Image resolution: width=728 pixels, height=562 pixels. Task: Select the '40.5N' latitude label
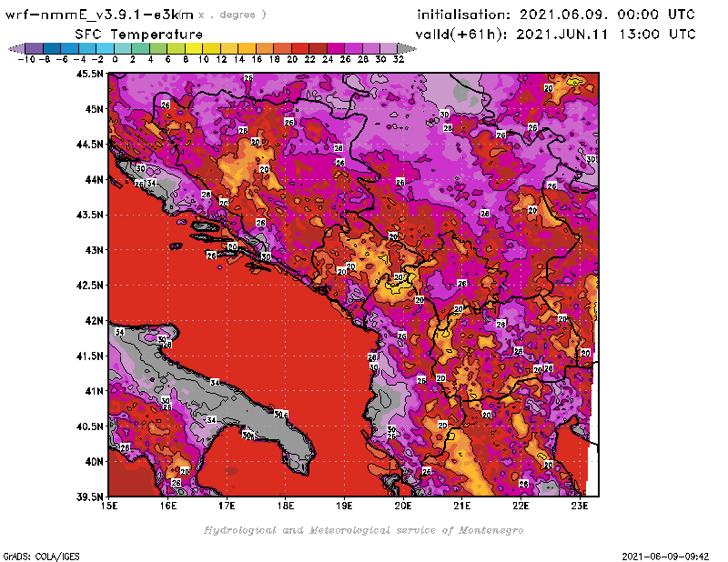click(90, 427)
